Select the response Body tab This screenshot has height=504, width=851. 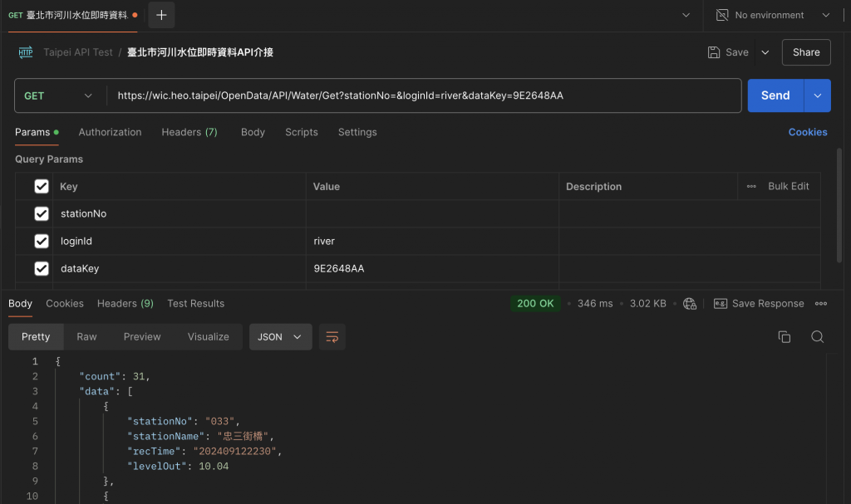pos(20,303)
